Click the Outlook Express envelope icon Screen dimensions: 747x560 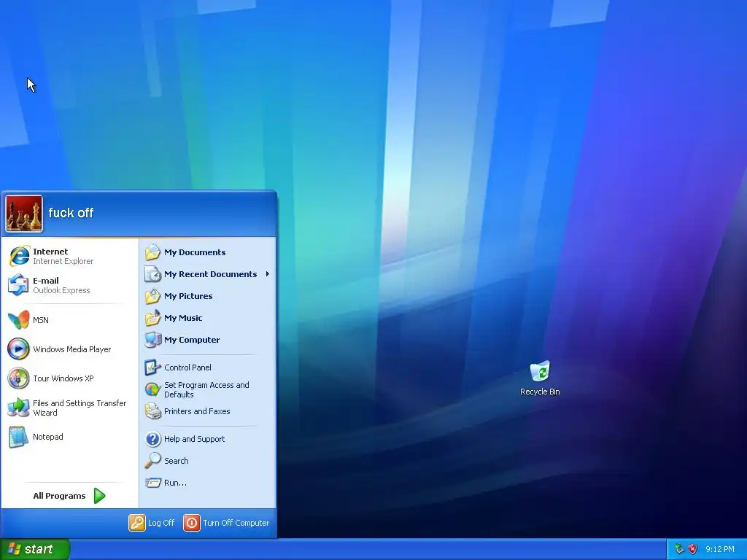(18, 285)
